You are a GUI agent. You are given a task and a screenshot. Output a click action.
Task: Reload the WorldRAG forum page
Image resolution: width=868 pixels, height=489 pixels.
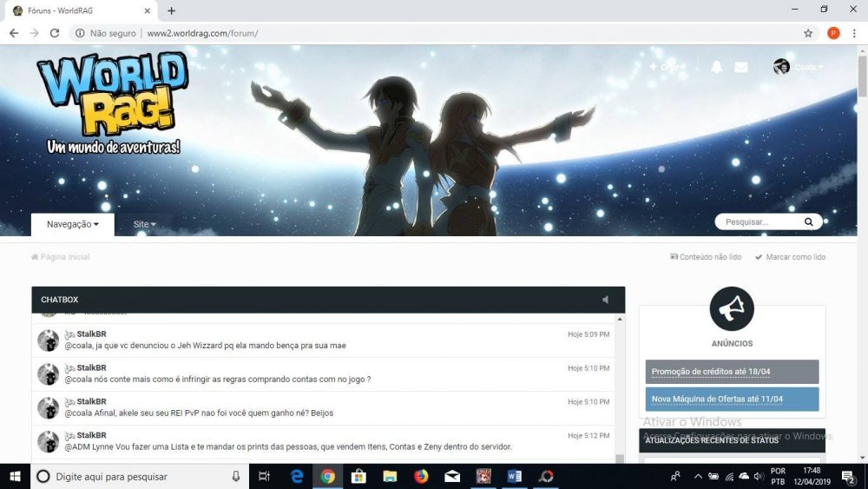coord(54,33)
